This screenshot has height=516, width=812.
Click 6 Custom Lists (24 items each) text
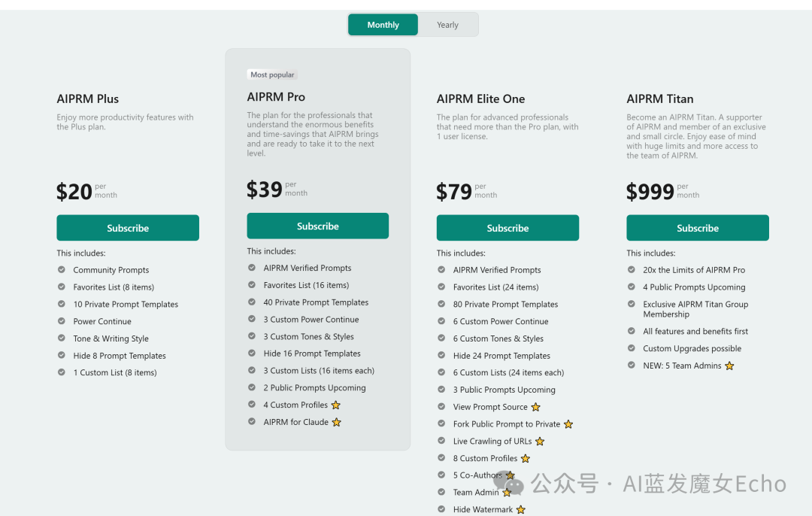(x=508, y=372)
